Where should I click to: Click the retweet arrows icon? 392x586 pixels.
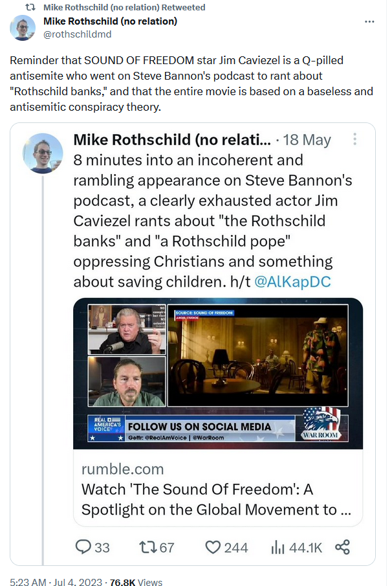(148, 547)
